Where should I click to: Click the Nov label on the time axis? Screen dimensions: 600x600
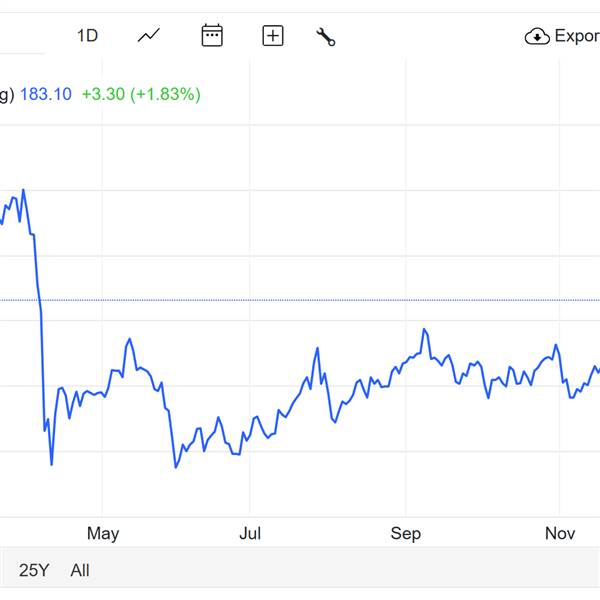pos(560,533)
